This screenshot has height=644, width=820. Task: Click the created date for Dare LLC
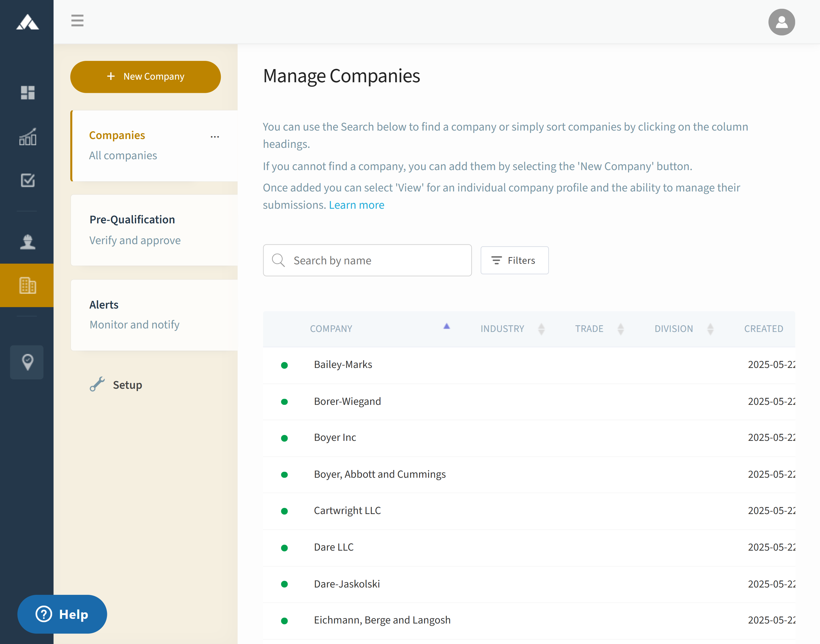coord(771,547)
